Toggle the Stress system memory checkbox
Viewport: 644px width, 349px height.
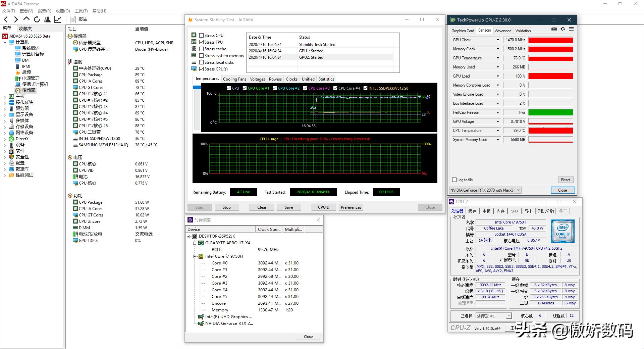202,56
